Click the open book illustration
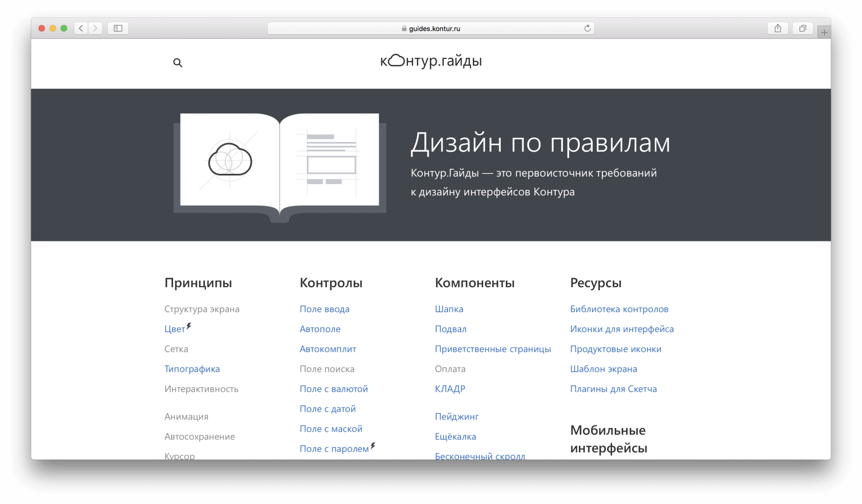Image resolution: width=862 pixels, height=504 pixels. click(280, 168)
